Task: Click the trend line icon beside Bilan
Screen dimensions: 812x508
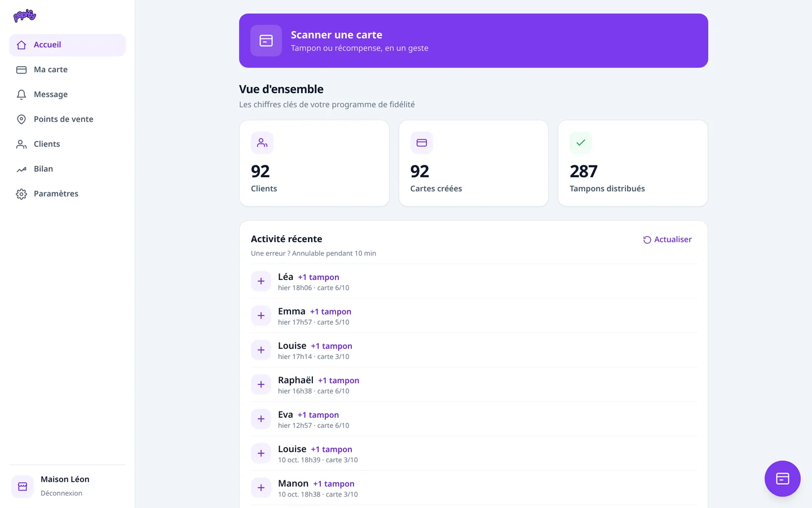Action: tap(21, 169)
